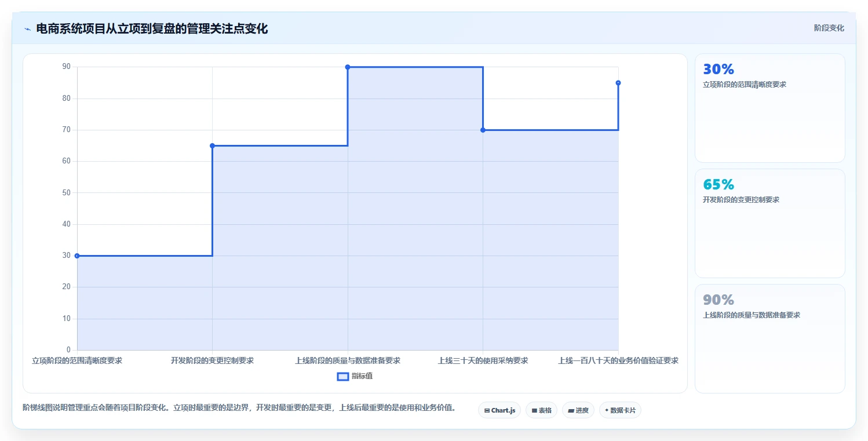Screen dimensions: 868x441
Task: Click card caption 上线阶段的质量与数据准备要求
Action: (x=752, y=315)
